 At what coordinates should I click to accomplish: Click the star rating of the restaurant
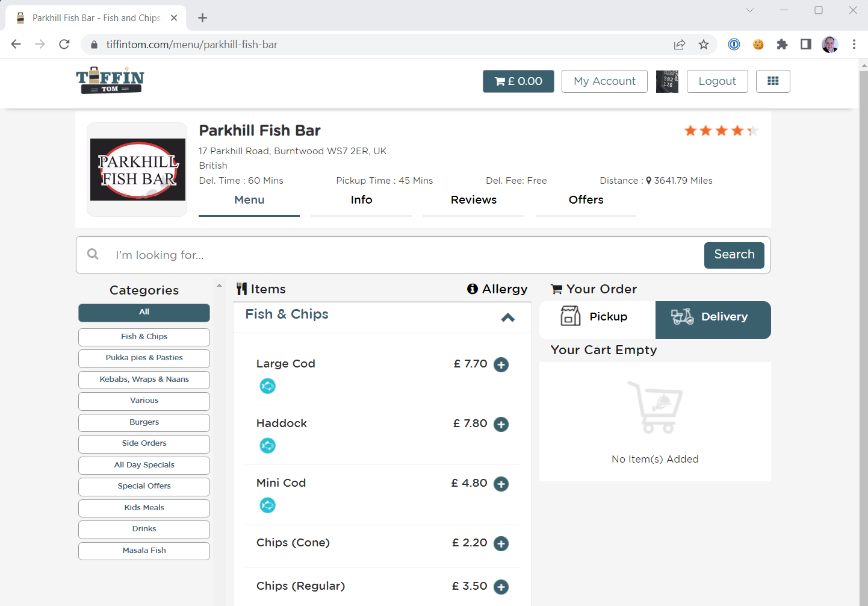pos(721,131)
